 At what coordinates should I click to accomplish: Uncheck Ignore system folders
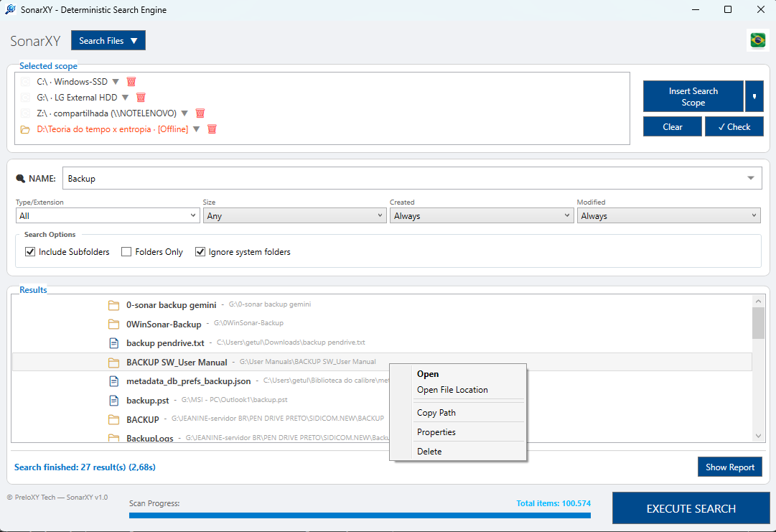200,252
